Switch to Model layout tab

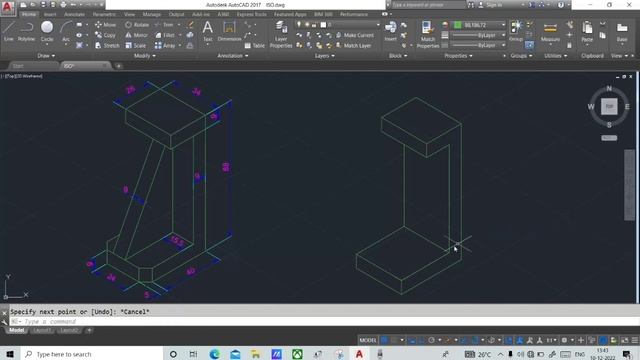(x=16, y=330)
